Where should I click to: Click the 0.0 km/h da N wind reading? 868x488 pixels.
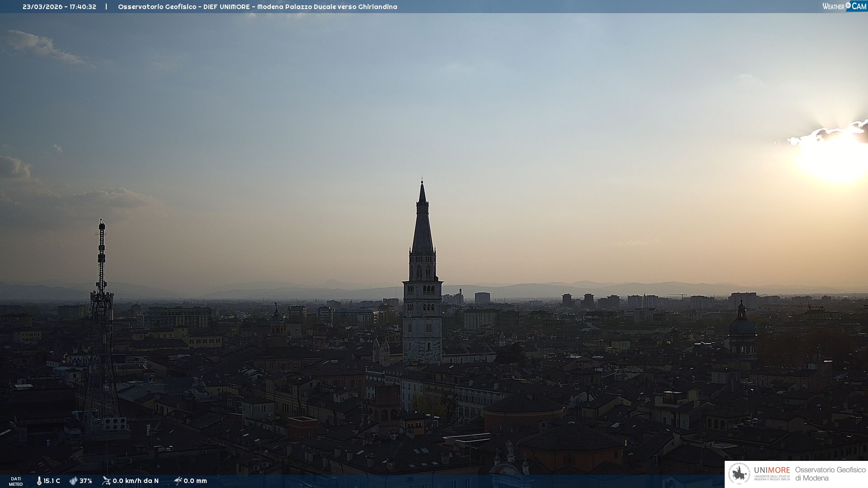pos(136,481)
